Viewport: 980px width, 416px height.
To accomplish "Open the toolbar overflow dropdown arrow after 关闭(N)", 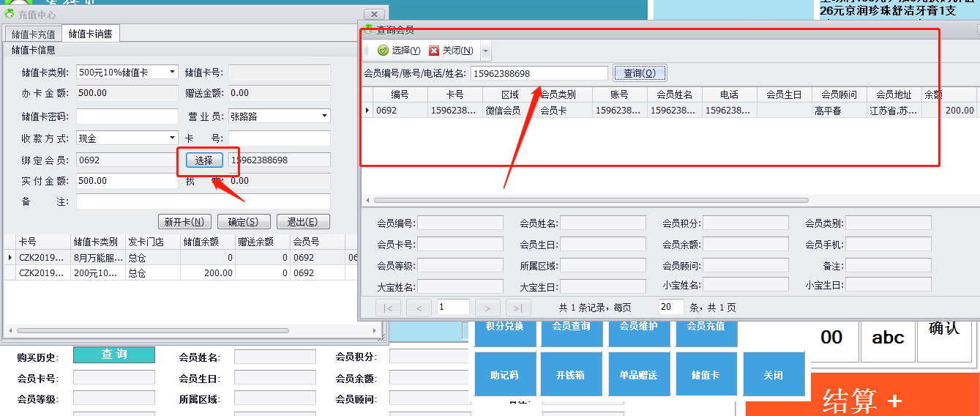I will [486, 51].
